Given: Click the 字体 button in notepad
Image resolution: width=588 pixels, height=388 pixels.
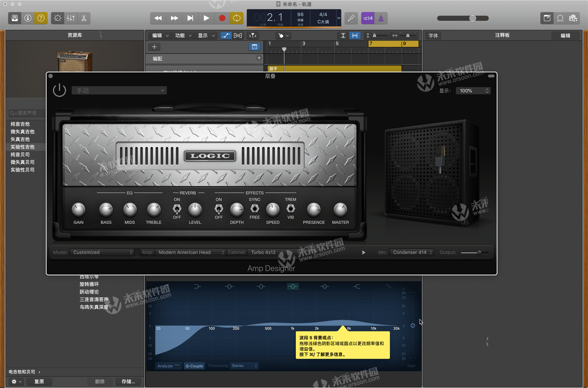Looking at the screenshot, I should pyautogui.click(x=433, y=36).
